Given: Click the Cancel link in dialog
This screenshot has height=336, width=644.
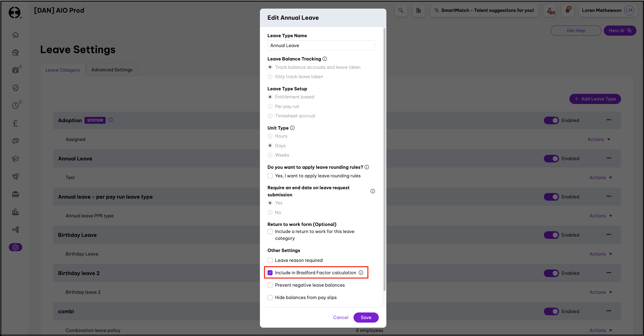Looking at the screenshot, I should 341,317.
